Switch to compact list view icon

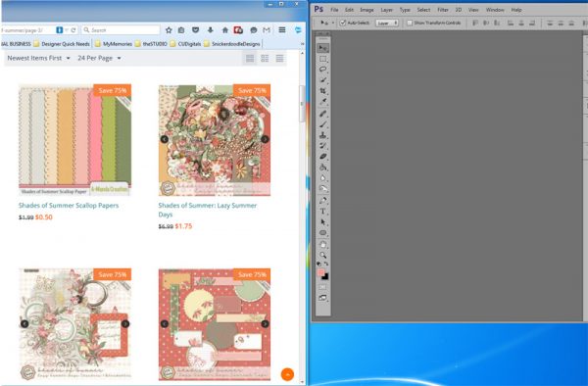pyautogui.click(x=279, y=59)
